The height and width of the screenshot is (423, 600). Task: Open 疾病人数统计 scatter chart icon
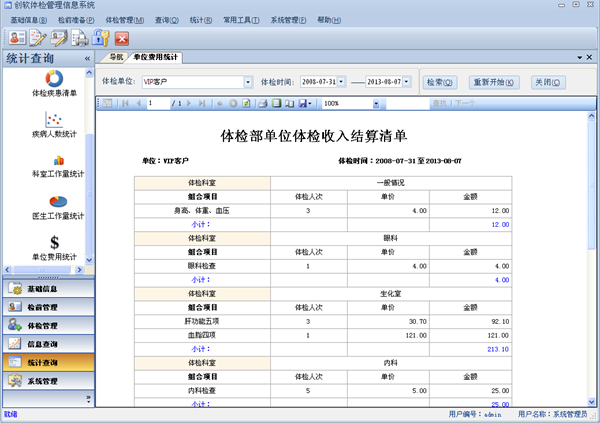54,124
